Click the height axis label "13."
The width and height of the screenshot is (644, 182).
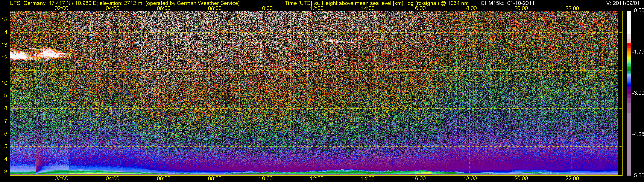(x=5, y=45)
